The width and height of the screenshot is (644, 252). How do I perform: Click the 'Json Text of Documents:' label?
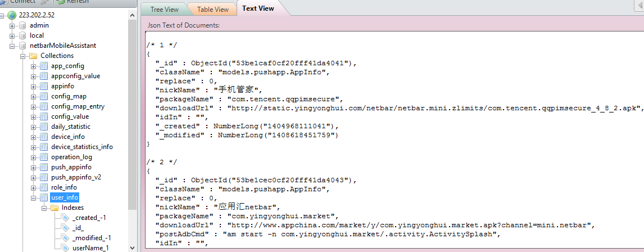click(184, 25)
